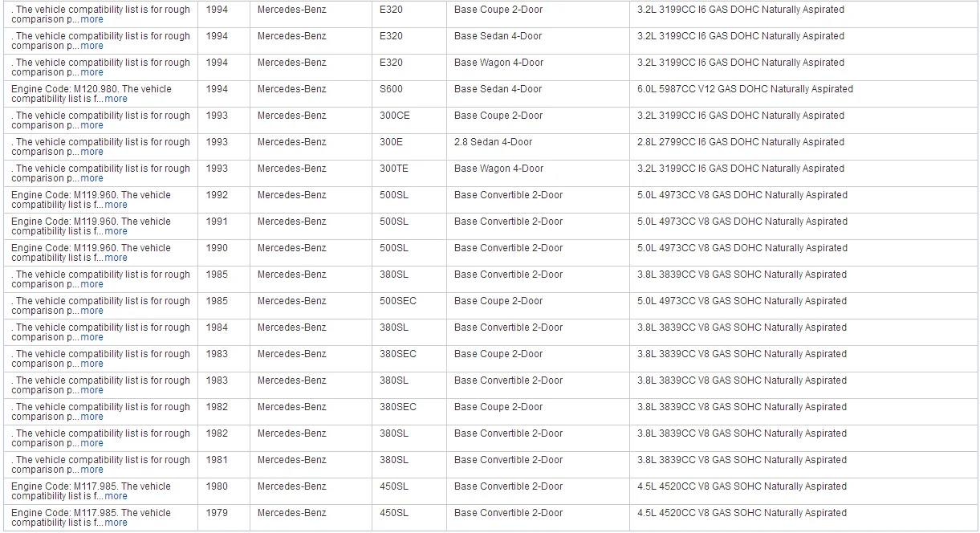Click 'Base Wagon 4-Door' in the 300TE row

pos(499,169)
